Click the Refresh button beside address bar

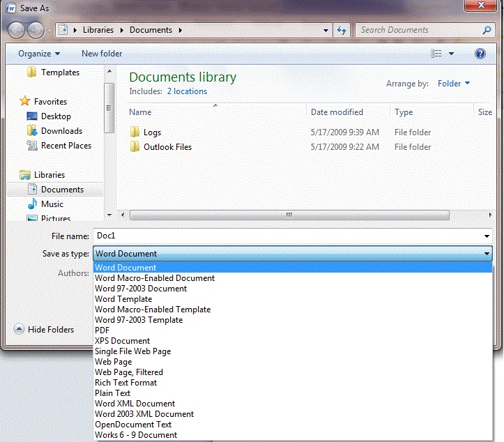point(342,30)
